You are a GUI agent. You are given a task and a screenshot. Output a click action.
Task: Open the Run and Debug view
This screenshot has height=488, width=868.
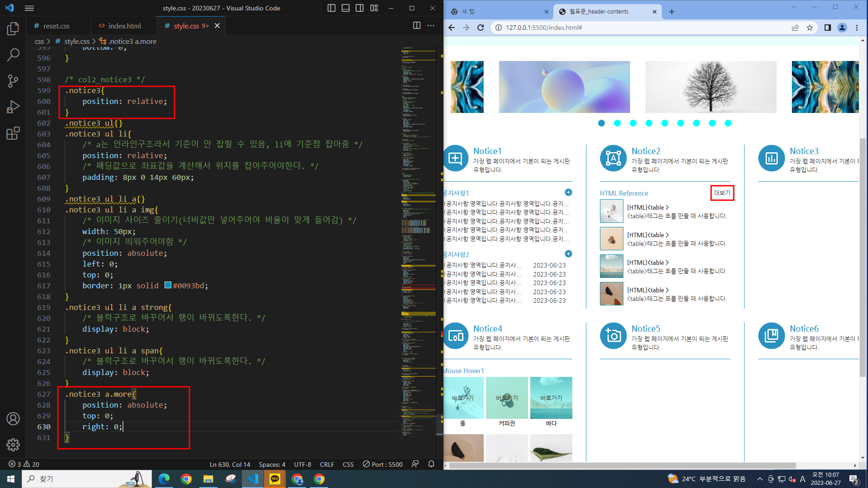[13, 107]
